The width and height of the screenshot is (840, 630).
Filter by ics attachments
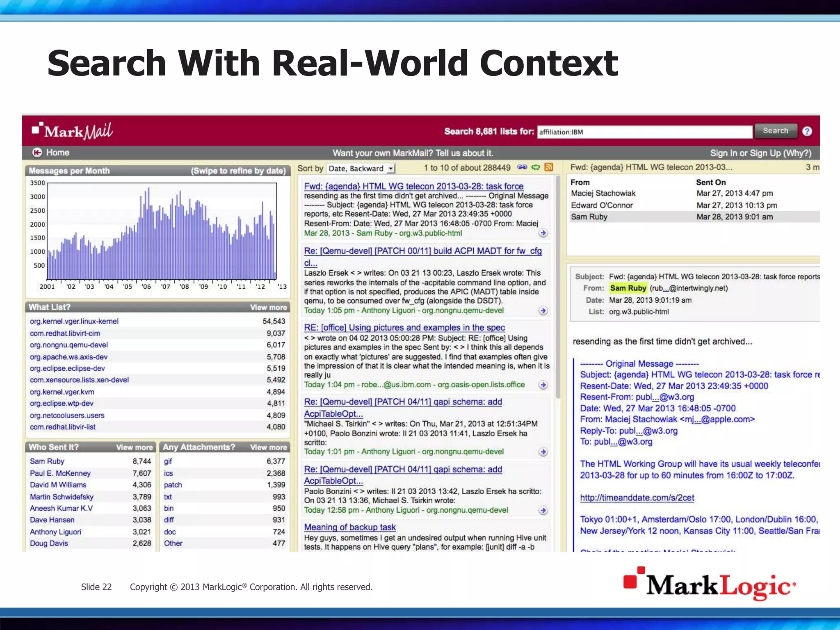point(169,473)
